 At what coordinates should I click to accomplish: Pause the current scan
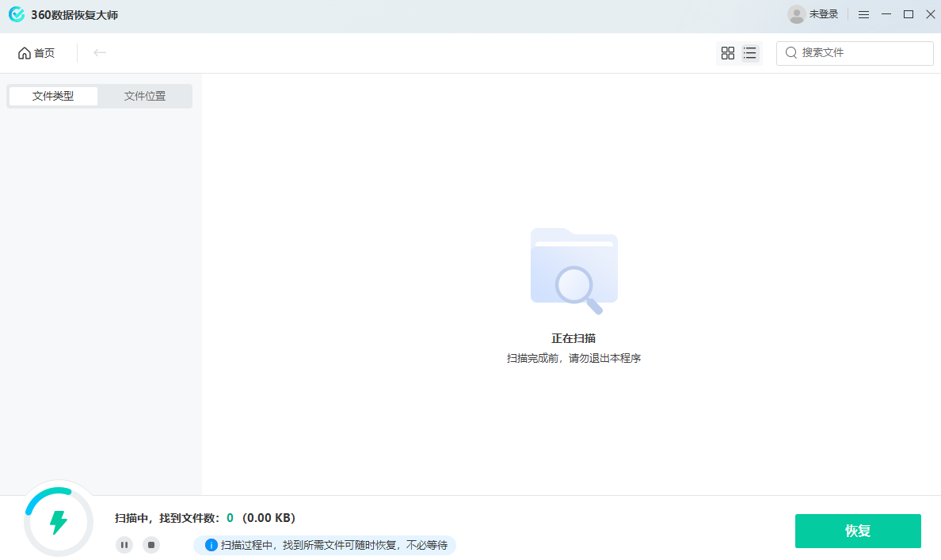click(x=124, y=545)
